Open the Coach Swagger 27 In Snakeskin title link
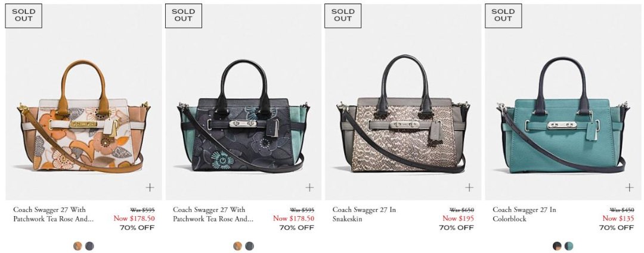The width and height of the screenshot is (644, 253). click(364, 214)
